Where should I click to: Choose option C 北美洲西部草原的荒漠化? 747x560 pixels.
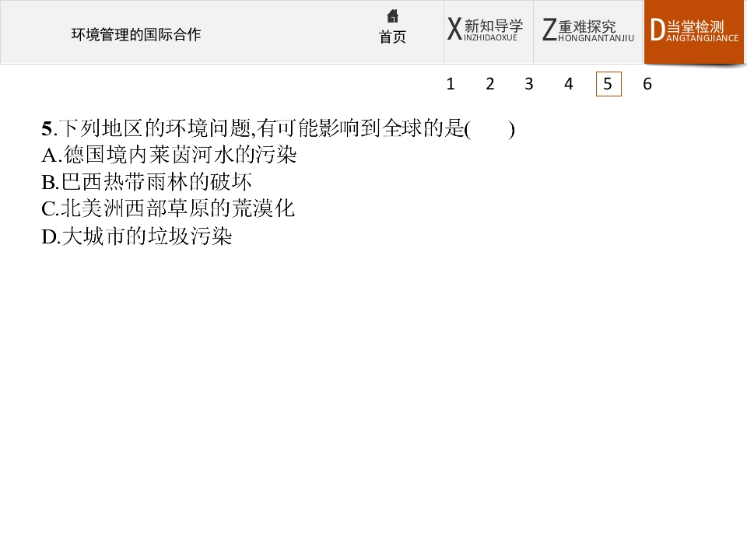168,208
